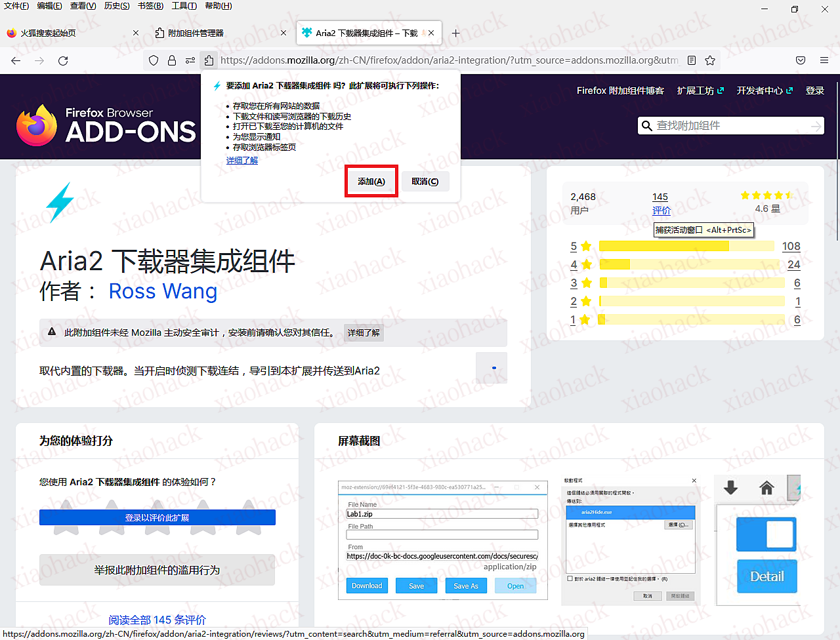
Task: Open author Ross Wang profile
Action: (163, 291)
